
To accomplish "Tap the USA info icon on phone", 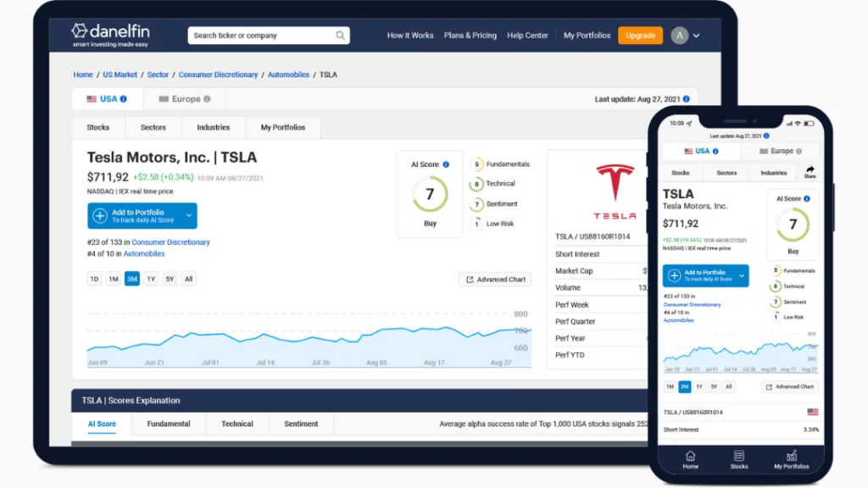I will [x=715, y=151].
